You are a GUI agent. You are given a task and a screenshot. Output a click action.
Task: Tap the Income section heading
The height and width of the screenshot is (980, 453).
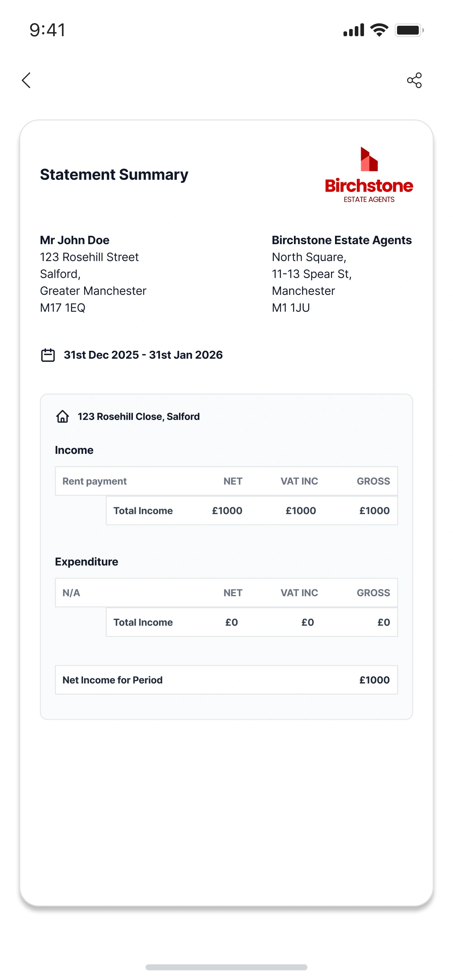pyautogui.click(x=74, y=450)
